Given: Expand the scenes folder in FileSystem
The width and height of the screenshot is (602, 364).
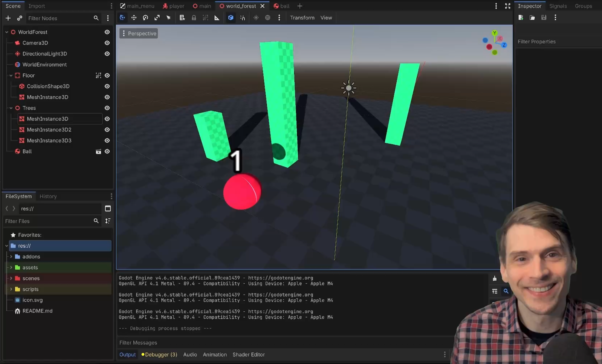Looking at the screenshot, I should coord(11,278).
